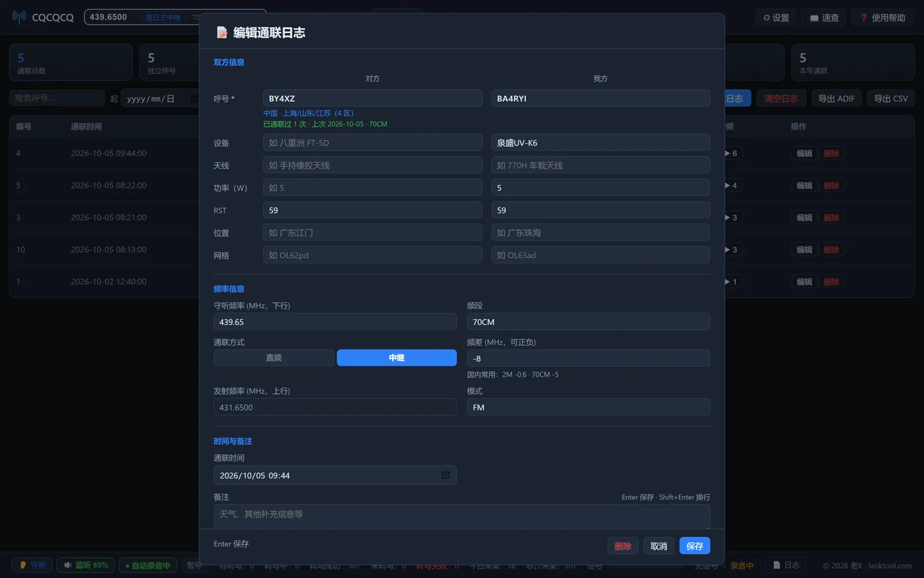Select 中继 repeater contact mode
This screenshot has width=924, height=578.
(397, 358)
